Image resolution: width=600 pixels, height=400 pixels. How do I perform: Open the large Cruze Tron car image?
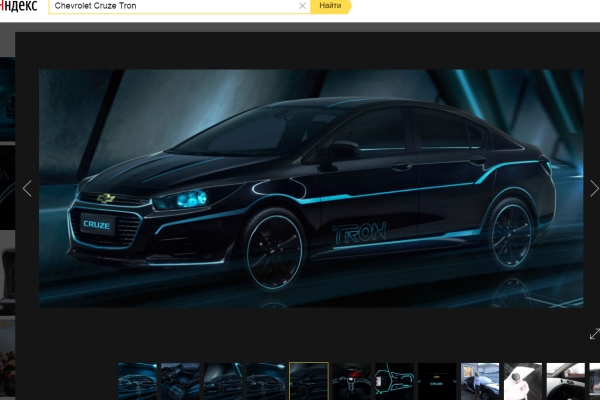[x=311, y=188]
